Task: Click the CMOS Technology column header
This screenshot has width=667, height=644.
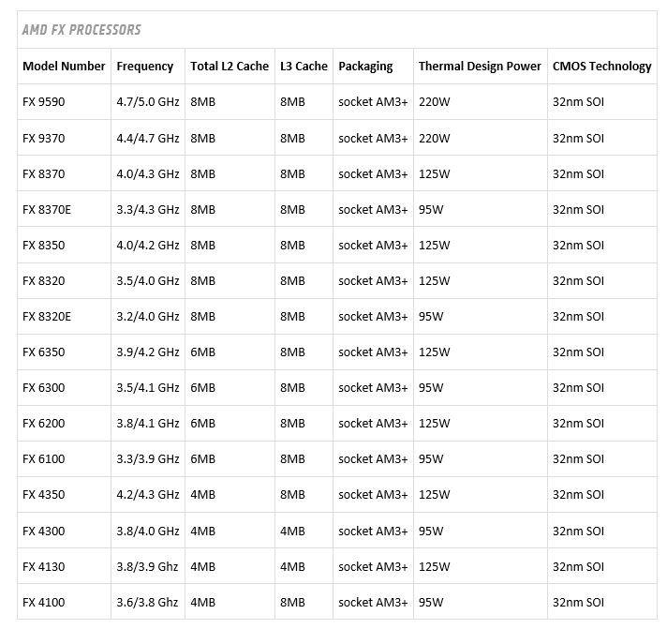Action: pyautogui.click(x=601, y=67)
